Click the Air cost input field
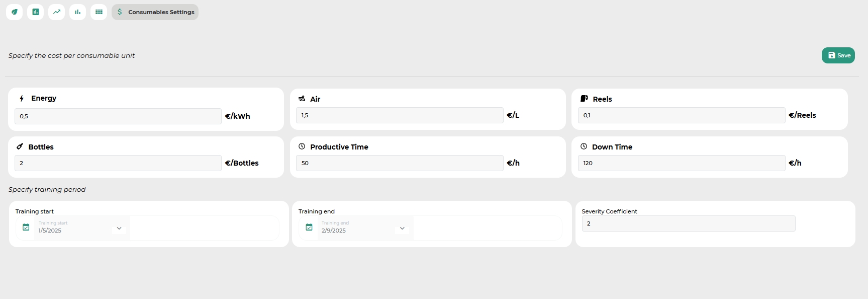868x299 pixels. pyautogui.click(x=400, y=115)
